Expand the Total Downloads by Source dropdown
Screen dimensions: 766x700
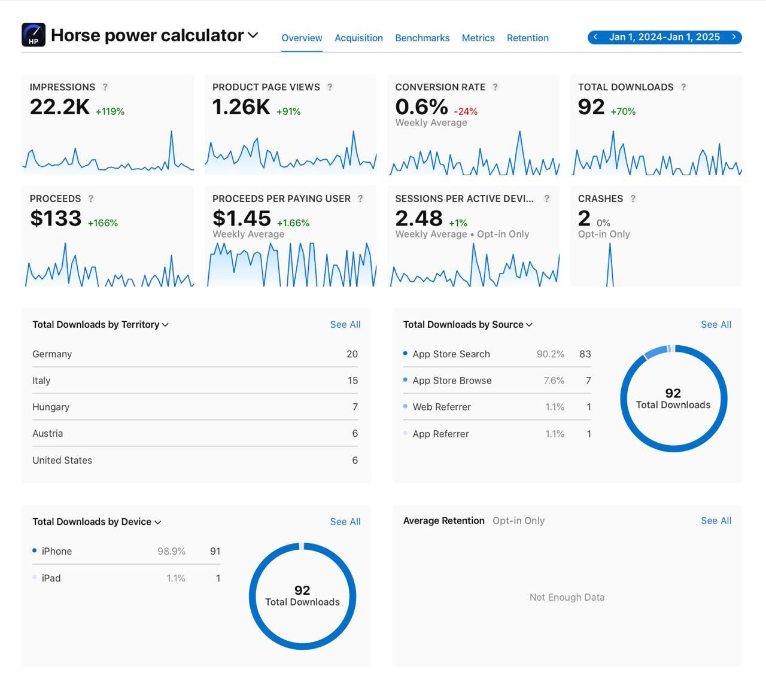tap(529, 325)
